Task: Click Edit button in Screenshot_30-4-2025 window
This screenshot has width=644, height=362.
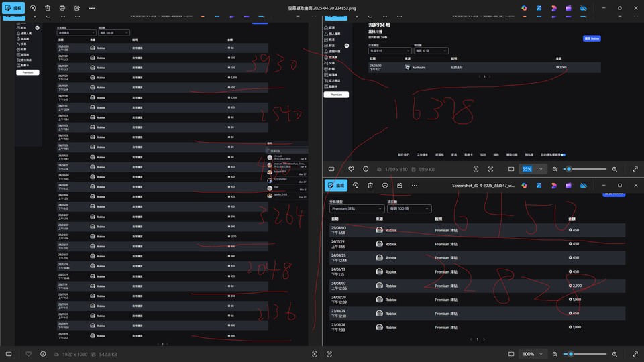Action: click(336, 186)
